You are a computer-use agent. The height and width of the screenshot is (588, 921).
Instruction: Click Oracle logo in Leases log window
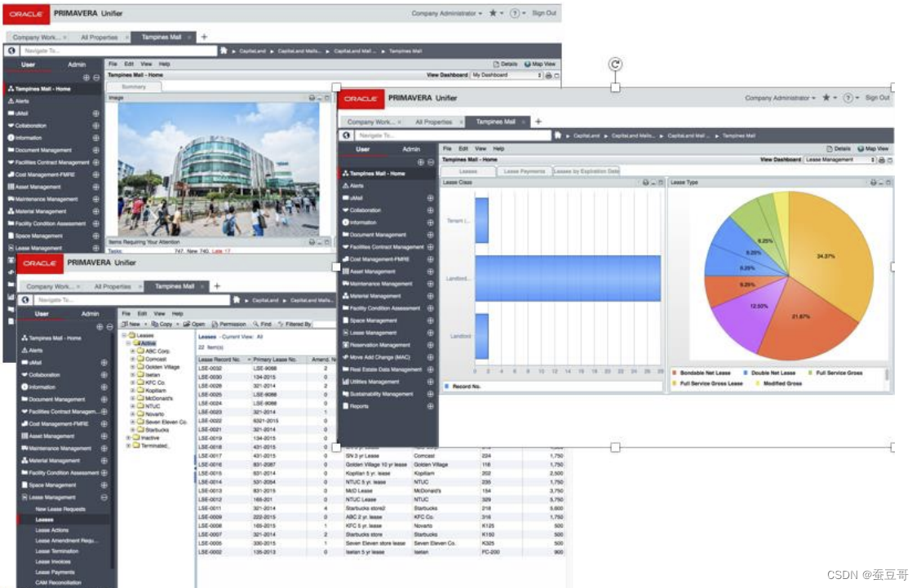tap(39, 263)
